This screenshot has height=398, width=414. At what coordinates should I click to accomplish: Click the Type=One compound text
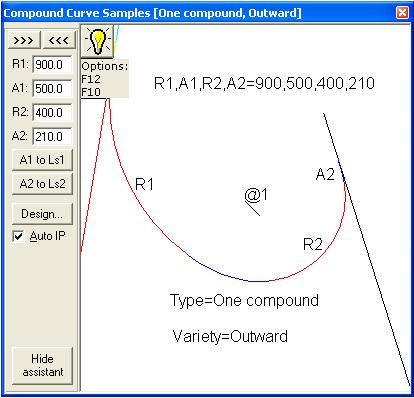[x=244, y=301]
